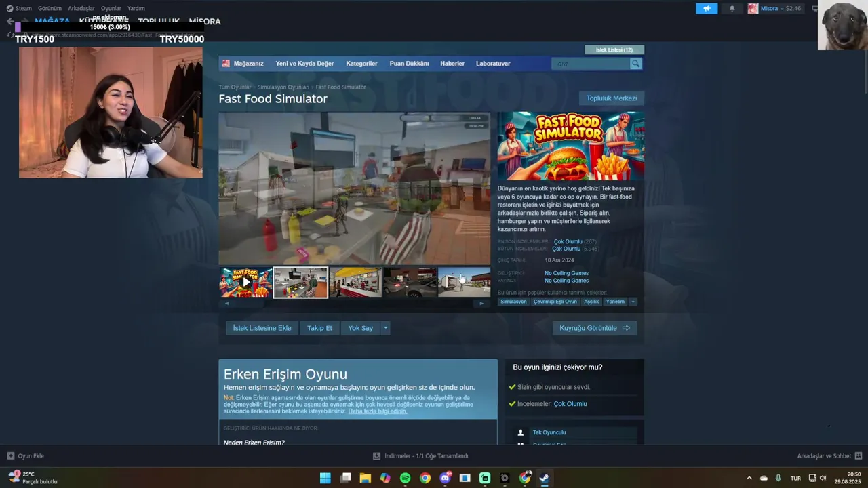This screenshot has height=488, width=868.
Task: Click the Steam logo in the menu bar
Action: coord(9,9)
